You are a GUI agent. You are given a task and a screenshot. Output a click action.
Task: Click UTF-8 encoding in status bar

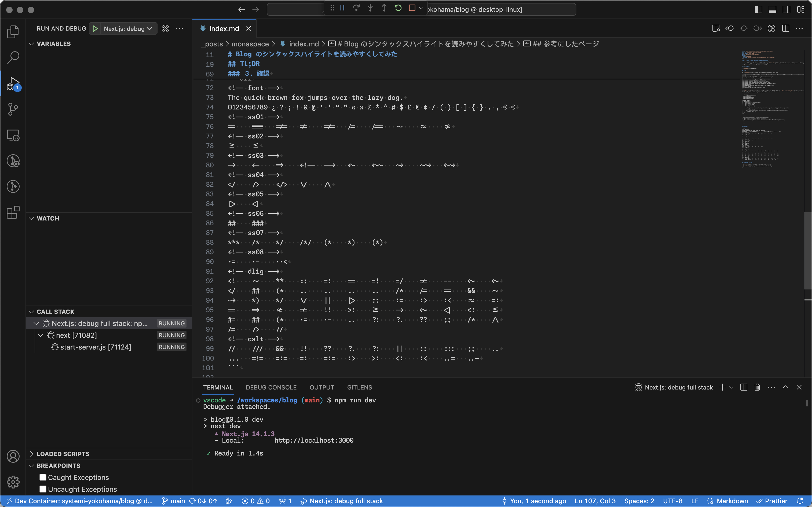coord(672,501)
